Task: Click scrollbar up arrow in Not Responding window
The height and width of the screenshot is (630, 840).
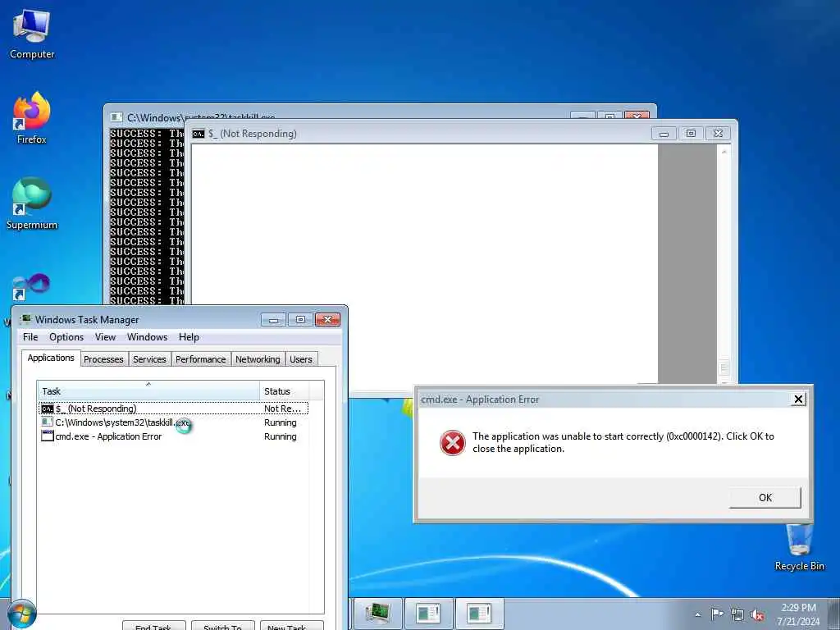Action: click(724, 152)
